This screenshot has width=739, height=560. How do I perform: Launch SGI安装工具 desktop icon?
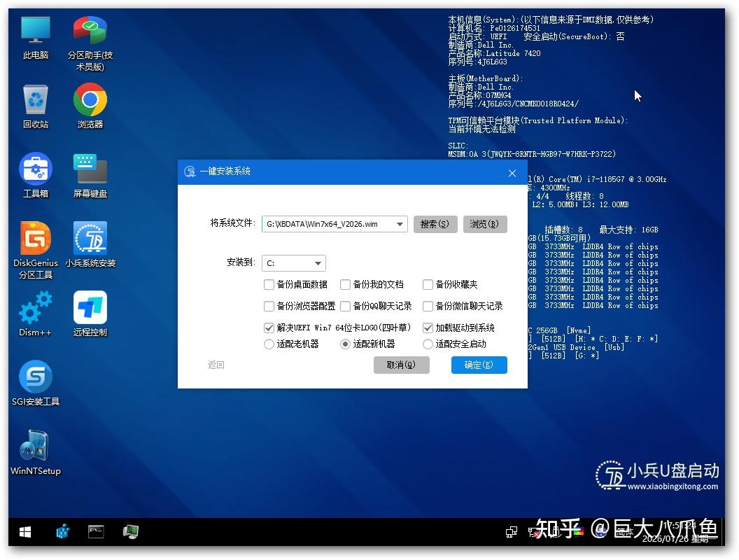click(x=36, y=383)
